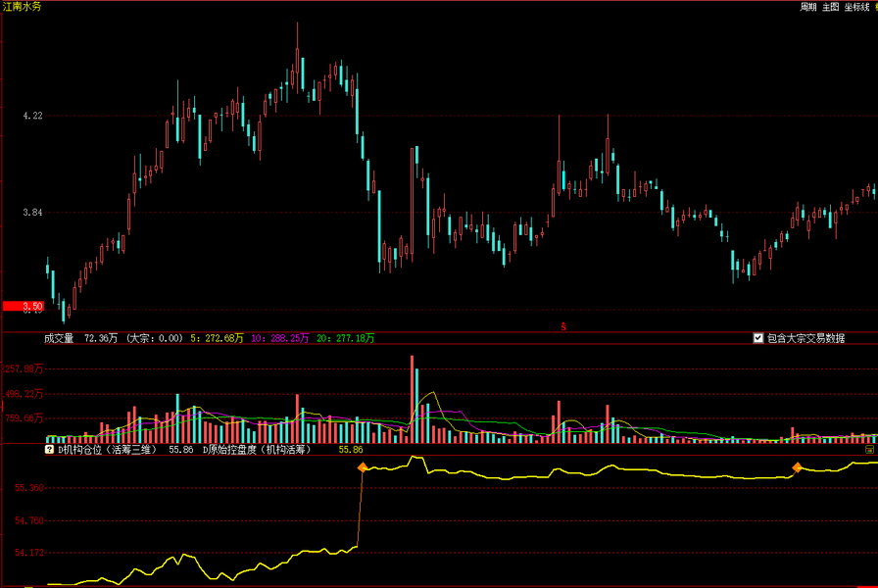Viewport: 878px width, 588px height.
Task: Click the 54.760 indicator axis label
Action: [x=29, y=520]
